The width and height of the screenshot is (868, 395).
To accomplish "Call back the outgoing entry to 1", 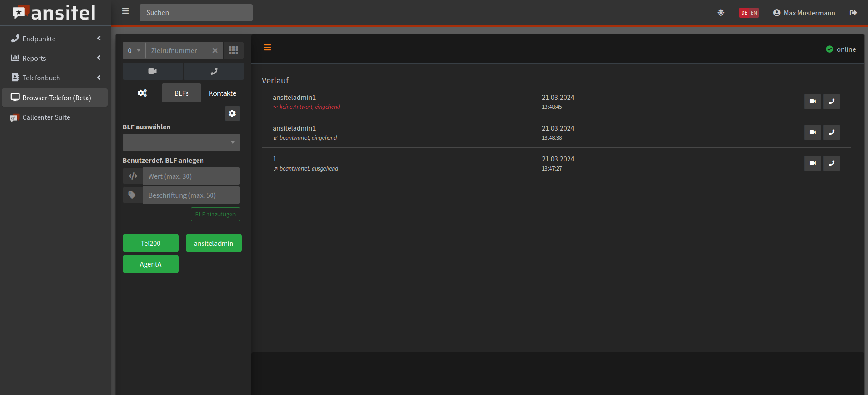I will pyautogui.click(x=831, y=163).
